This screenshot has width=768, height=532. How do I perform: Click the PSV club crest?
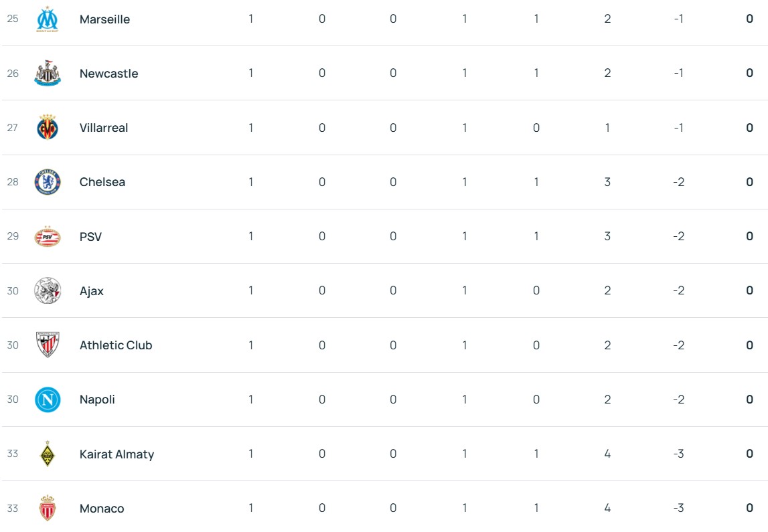click(x=48, y=237)
